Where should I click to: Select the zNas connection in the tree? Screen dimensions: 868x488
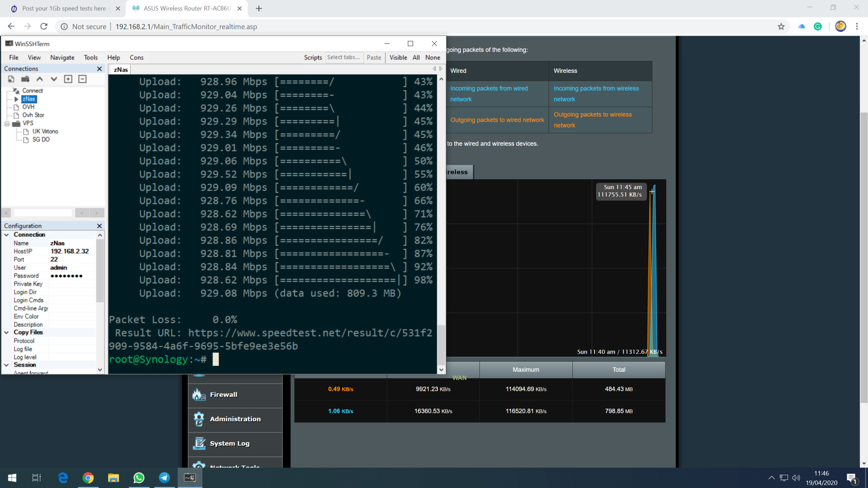29,99
